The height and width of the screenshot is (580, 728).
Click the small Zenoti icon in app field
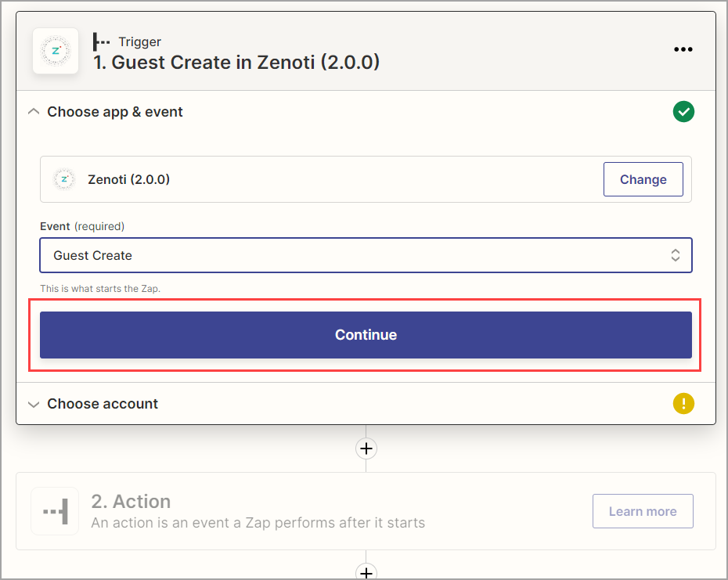(64, 179)
